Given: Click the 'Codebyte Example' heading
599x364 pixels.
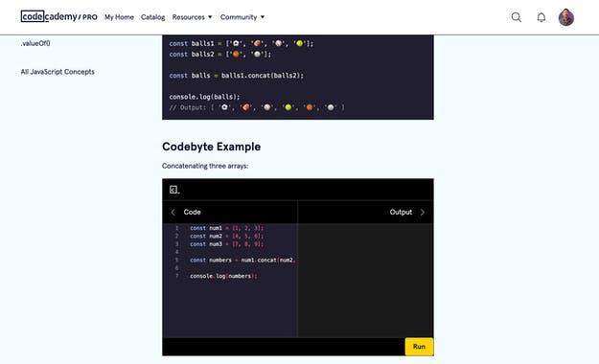Looking at the screenshot, I should (211, 147).
